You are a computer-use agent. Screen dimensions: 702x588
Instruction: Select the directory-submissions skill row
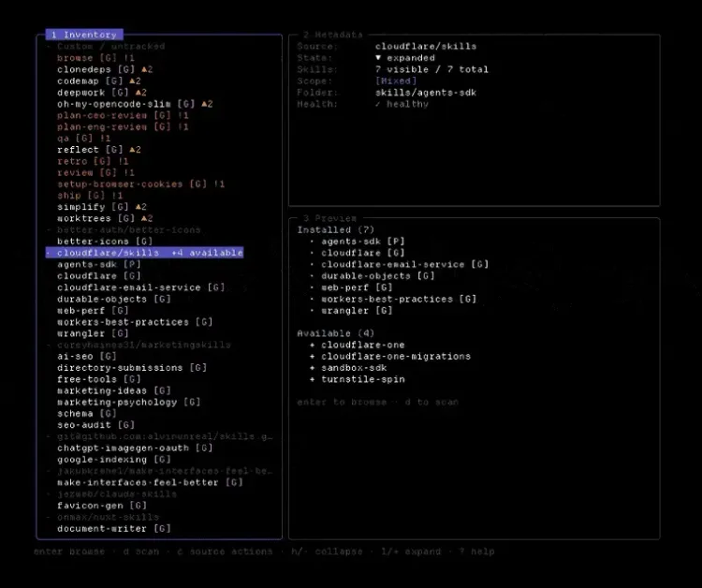132,368
